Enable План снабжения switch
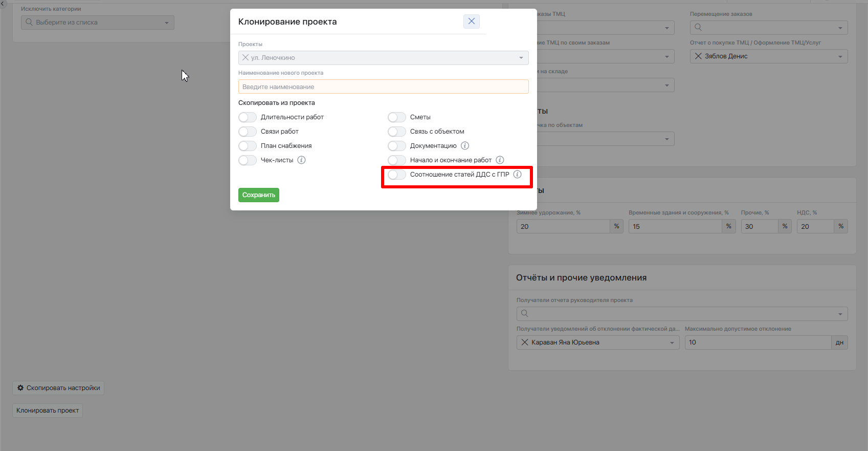The width and height of the screenshot is (868, 451). click(248, 146)
